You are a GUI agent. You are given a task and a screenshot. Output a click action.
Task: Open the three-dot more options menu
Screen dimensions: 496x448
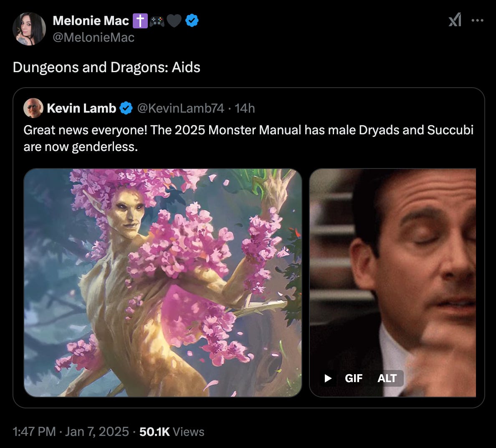[x=477, y=20]
